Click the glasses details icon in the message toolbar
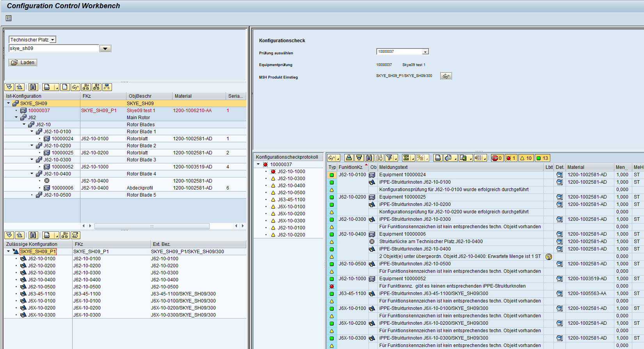644x349 pixels. 332,158
